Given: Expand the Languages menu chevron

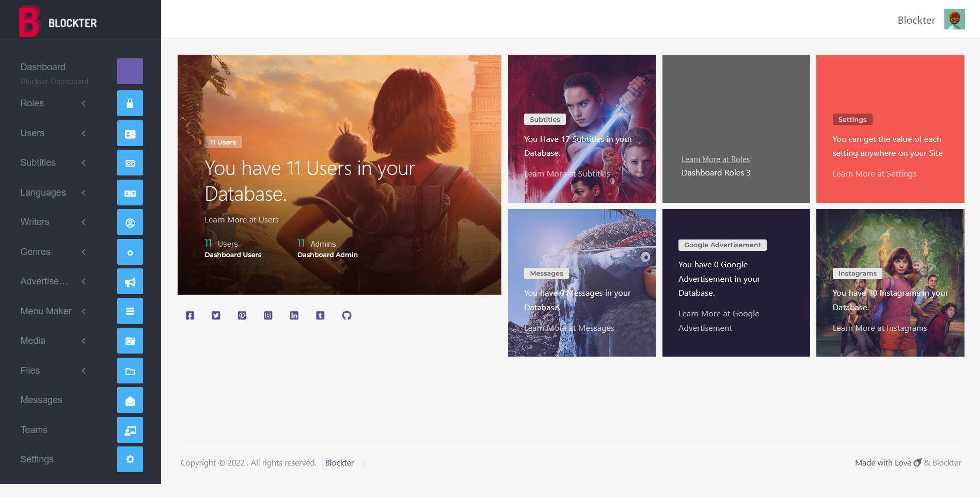Looking at the screenshot, I should 84,193.
